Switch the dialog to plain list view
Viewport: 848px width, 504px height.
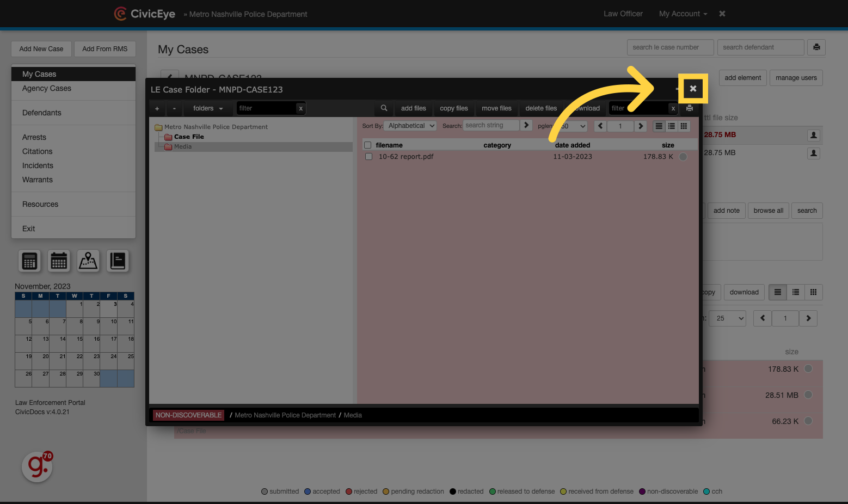(x=659, y=126)
